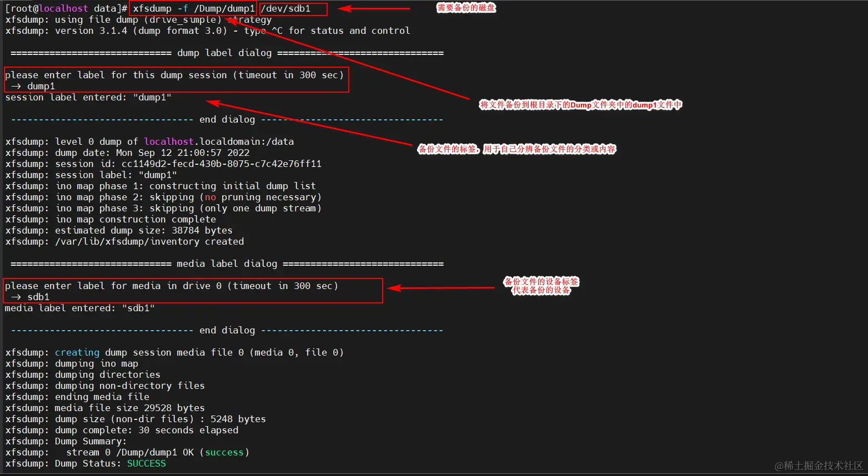Click 'dump size (non-dir files) : 5248 bytes' line
The height and width of the screenshot is (476, 868).
point(136,419)
